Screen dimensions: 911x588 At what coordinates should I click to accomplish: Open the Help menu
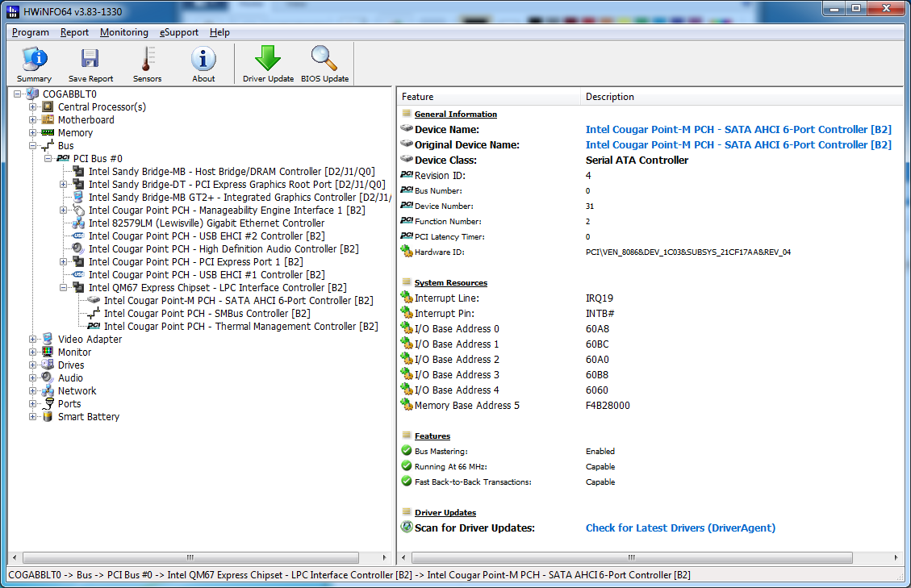click(x=219, y=32)
